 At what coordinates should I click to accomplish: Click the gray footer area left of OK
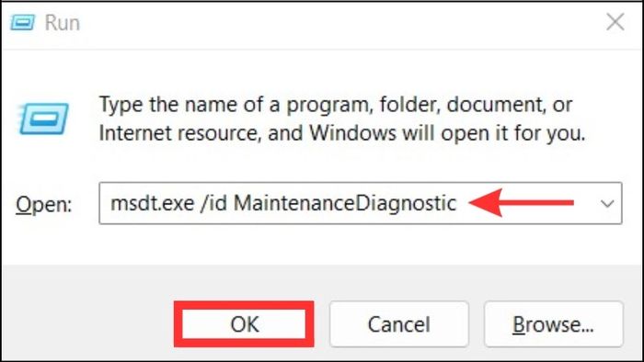click(88, 324)
